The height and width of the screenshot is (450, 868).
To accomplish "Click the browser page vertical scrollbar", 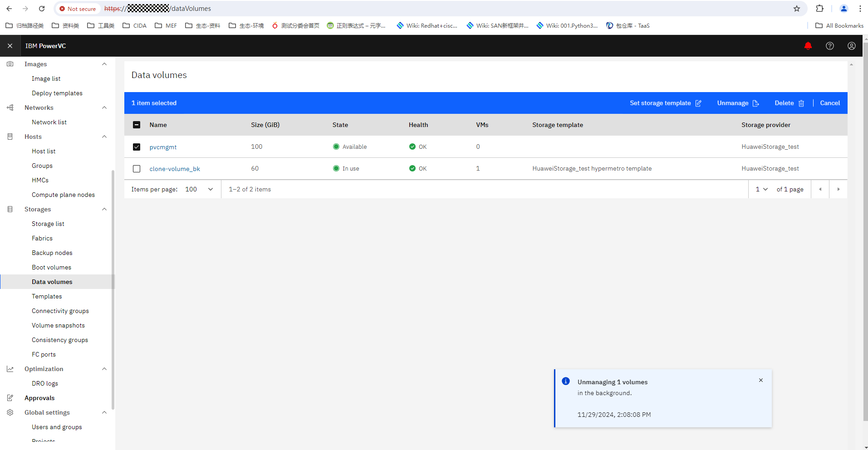I will (x=865, y=231).
